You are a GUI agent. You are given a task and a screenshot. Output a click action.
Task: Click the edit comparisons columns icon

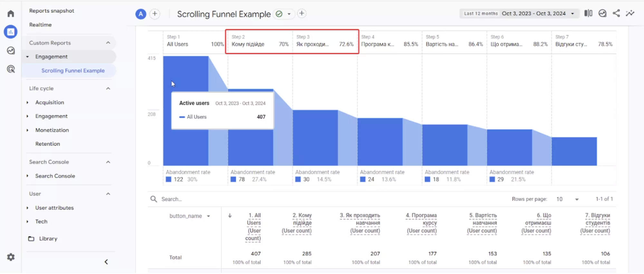[588, 13]
